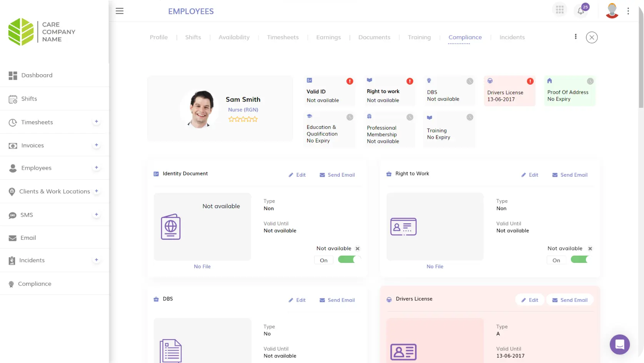Switch to the Documents tab
Screen dimensions: 644x363
tap(374, 37)
